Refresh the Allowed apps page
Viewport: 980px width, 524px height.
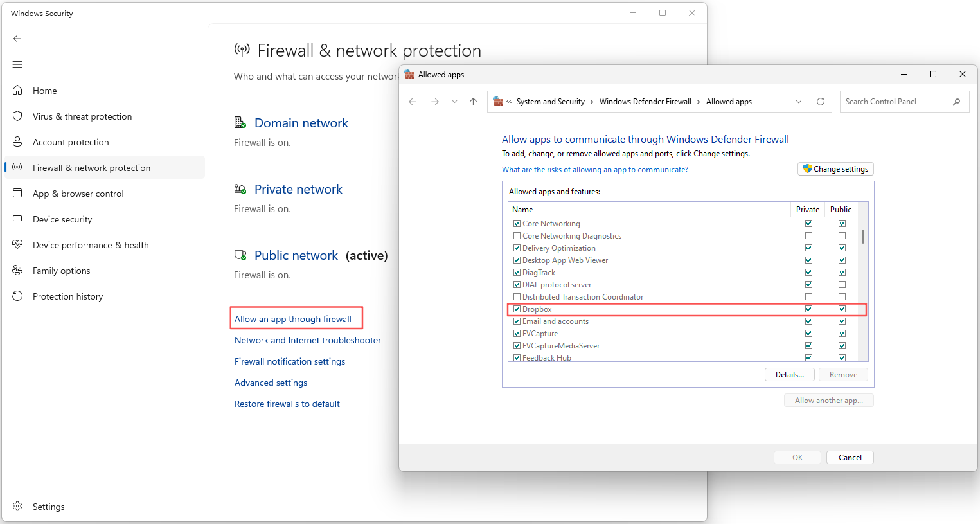(x=821, y=101)
